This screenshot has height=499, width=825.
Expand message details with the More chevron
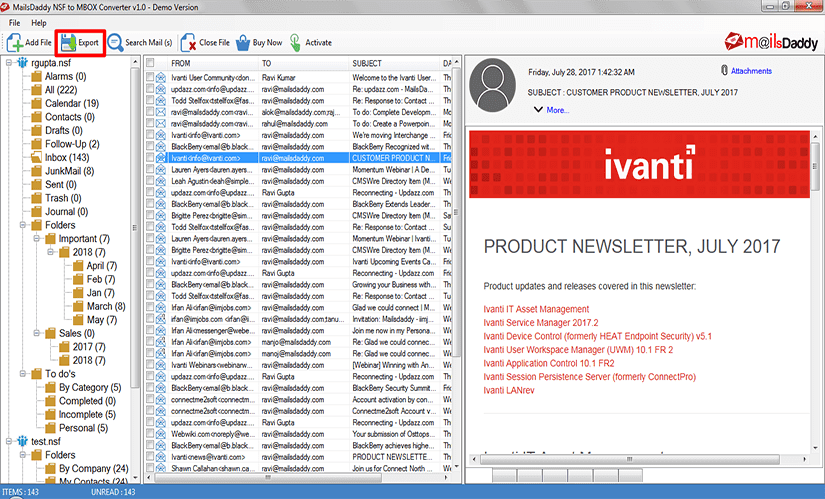pos(538,110)
